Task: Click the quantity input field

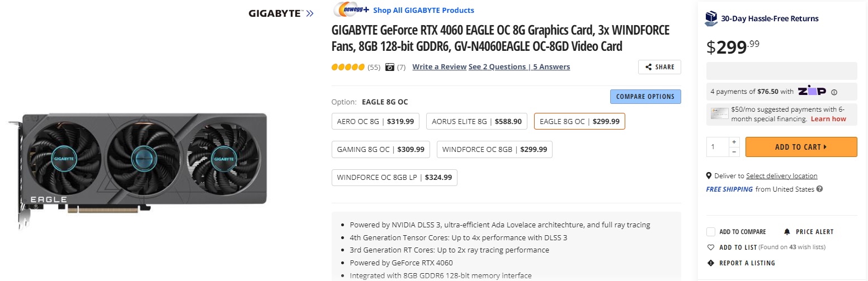Action: (x=718, y=147)
